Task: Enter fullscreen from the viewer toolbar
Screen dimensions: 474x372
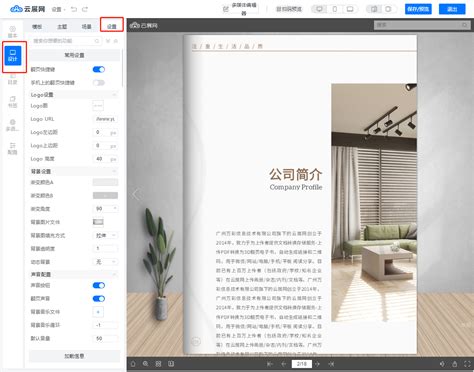Action: [x=467, y=364]
